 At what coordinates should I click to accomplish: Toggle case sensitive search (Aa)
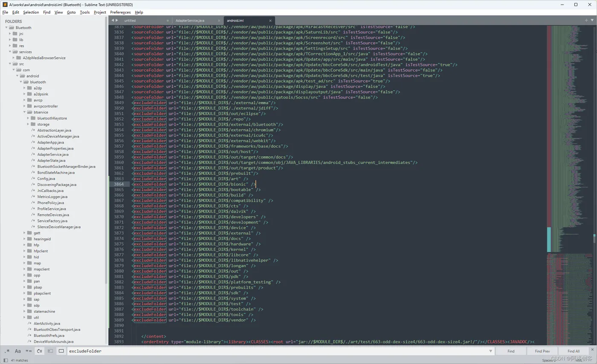coord(18,351)
